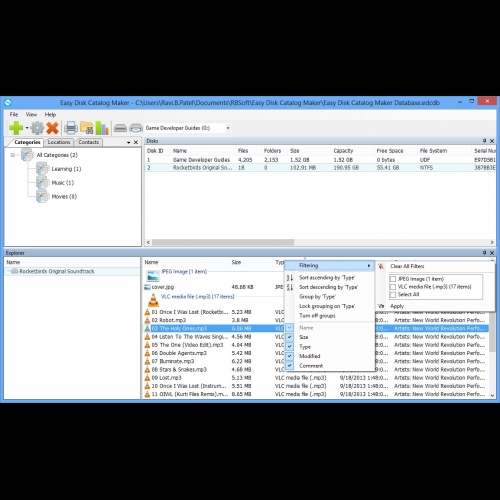The image size is (500, 500).
Task: Choose Lock grouping on 'Type'
Action: (x=327, y=306)
